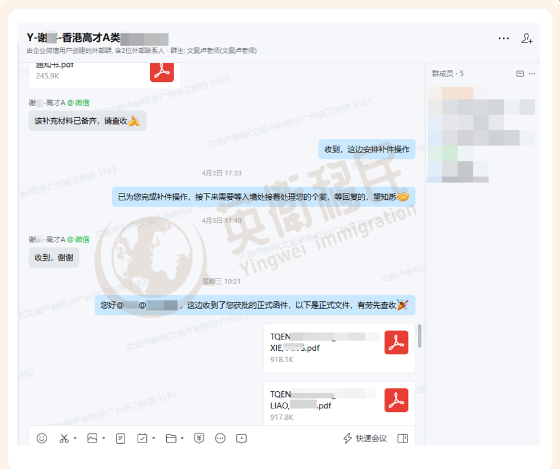Click the group description line under the title

(141, 51)
